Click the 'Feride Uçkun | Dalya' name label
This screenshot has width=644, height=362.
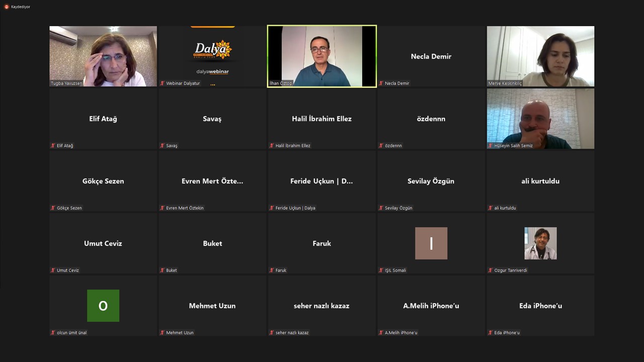point(295,208)
